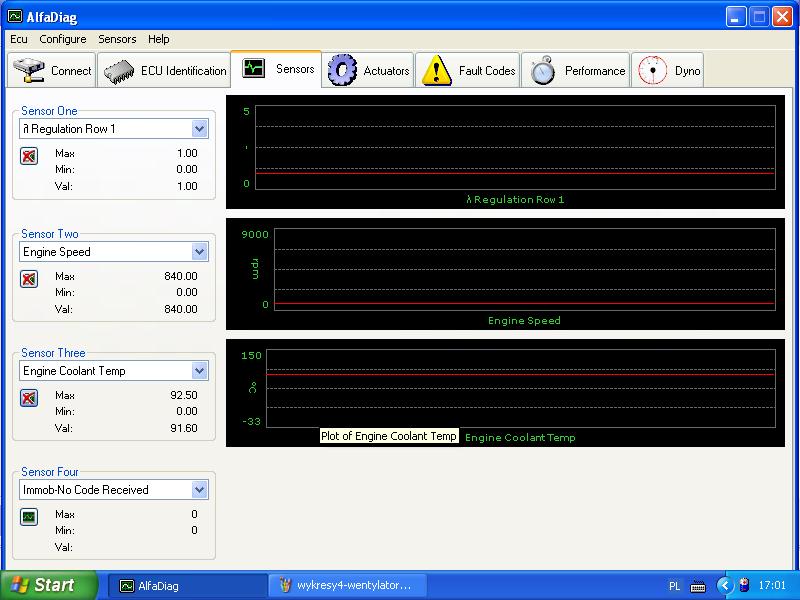This screenshot has height=600, width=800.
Task: Click Sensor Three Val 91.60
Action: tap(184, 428)
